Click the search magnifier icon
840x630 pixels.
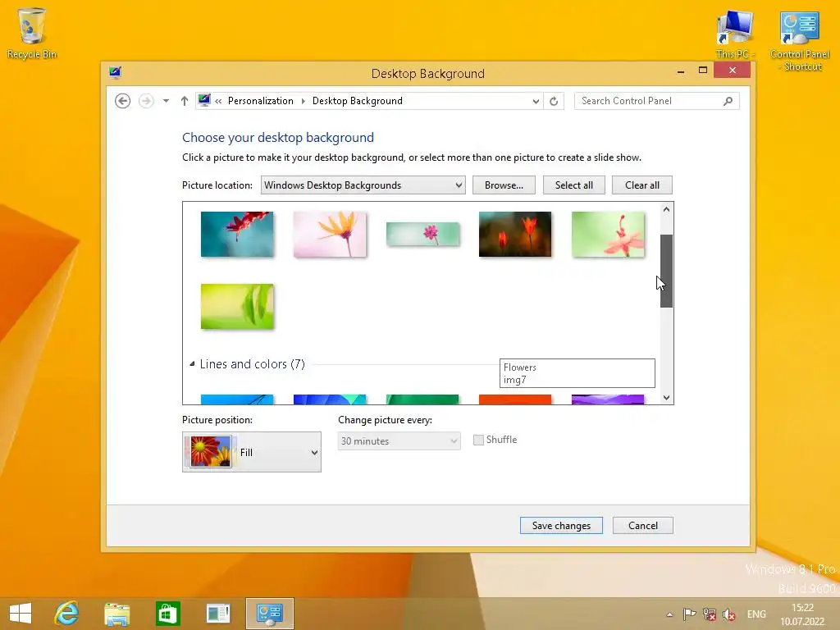(728, 101)
